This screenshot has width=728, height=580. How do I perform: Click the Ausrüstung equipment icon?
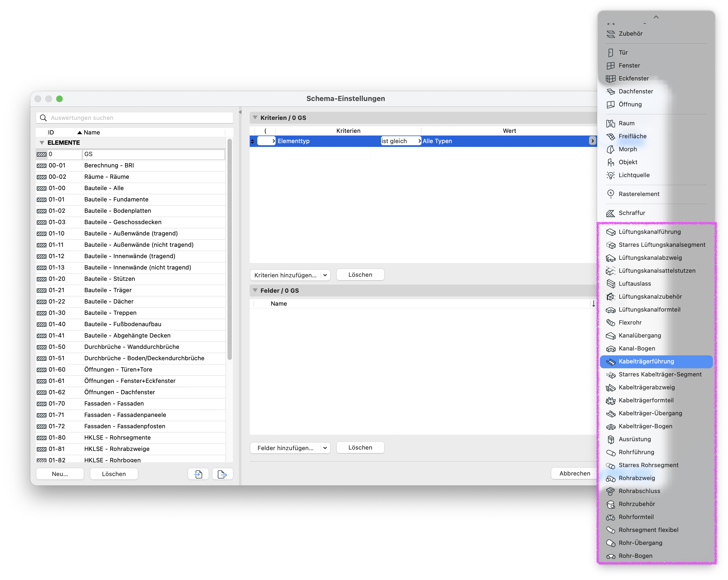click(x=610, y=439)
